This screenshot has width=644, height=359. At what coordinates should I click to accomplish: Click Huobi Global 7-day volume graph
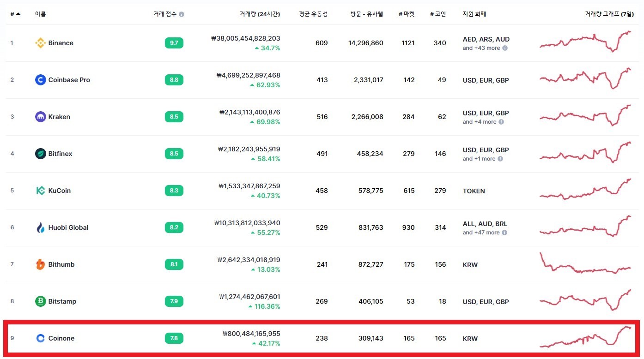pyautogui.click(x=585, y=226)
